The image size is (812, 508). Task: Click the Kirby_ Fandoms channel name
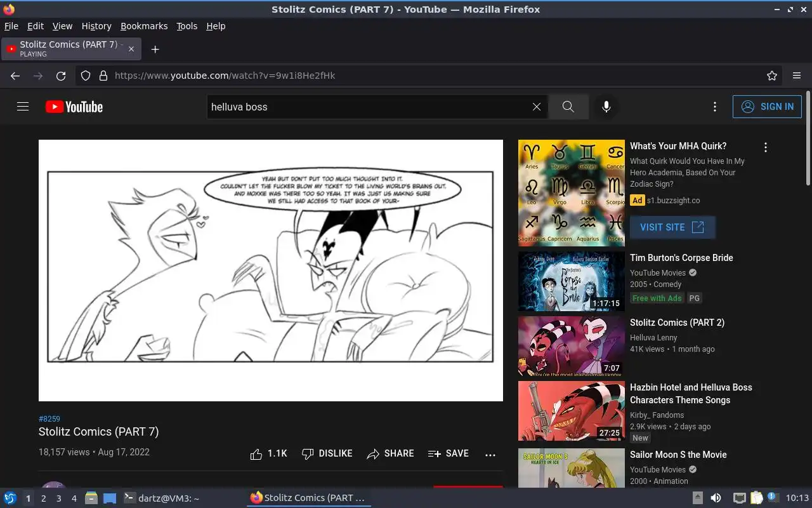(657, 415)
